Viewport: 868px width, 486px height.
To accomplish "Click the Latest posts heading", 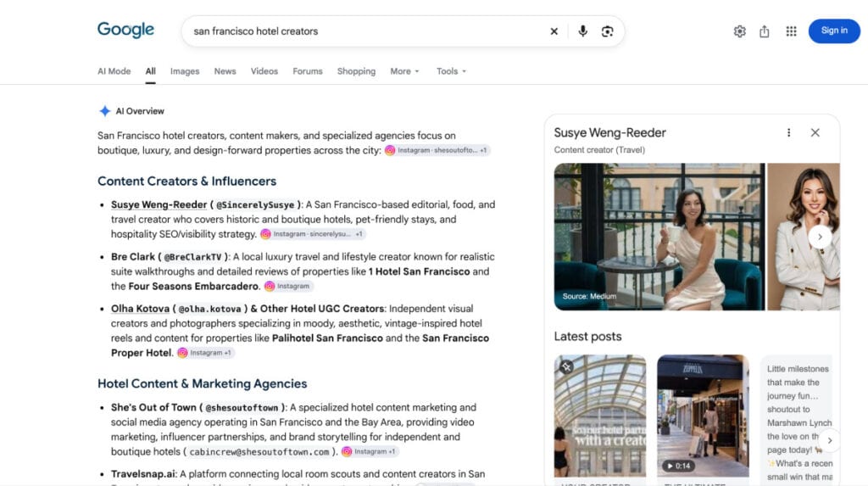I will click(588, 337).
